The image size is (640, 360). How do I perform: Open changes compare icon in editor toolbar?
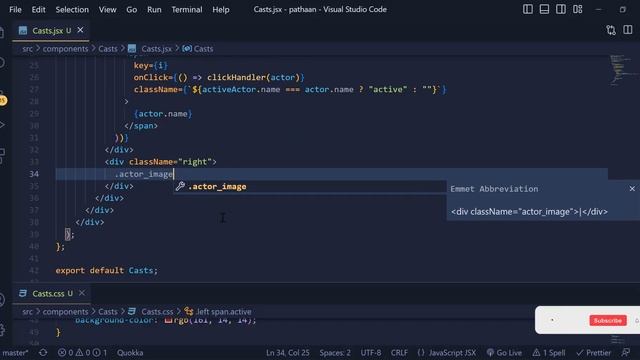click(611, 30)
